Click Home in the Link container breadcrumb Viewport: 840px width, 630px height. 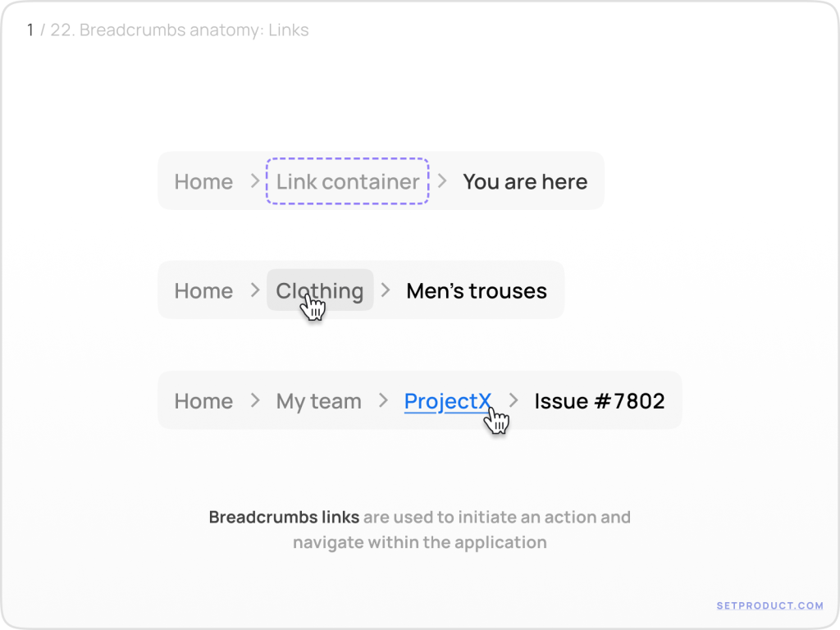[203, 181]
